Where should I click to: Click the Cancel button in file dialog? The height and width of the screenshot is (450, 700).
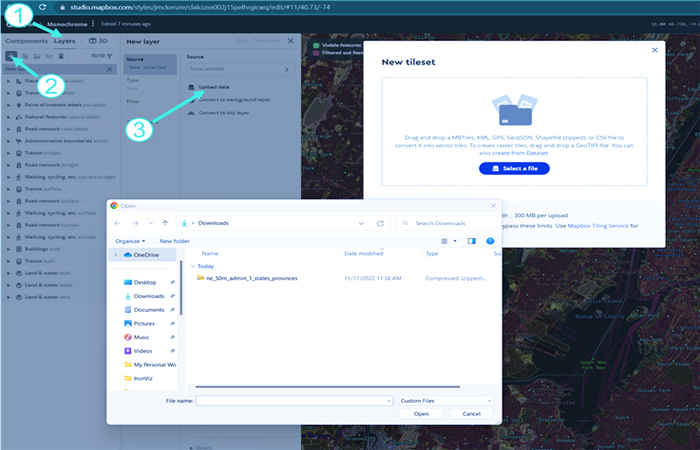click(x=471, y=414)
